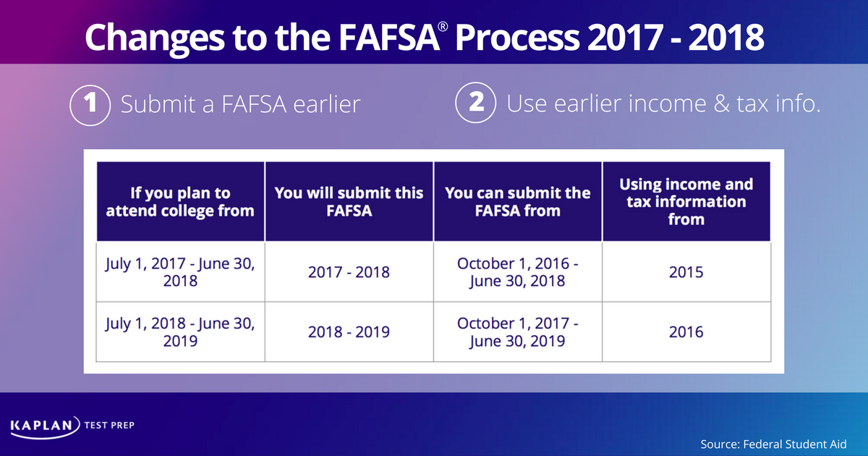The image size is (868, 456).
Task: Click the circled number 2 icon
Action: coord(476,104)
